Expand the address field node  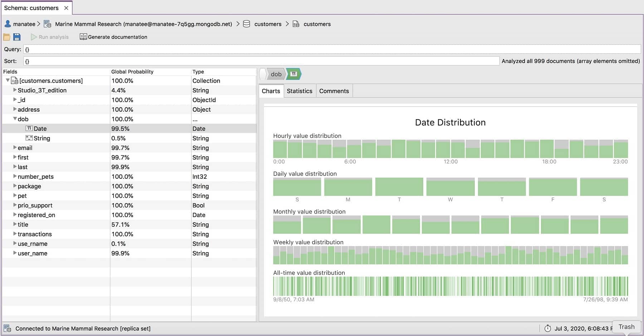click(x=15, y=109)
